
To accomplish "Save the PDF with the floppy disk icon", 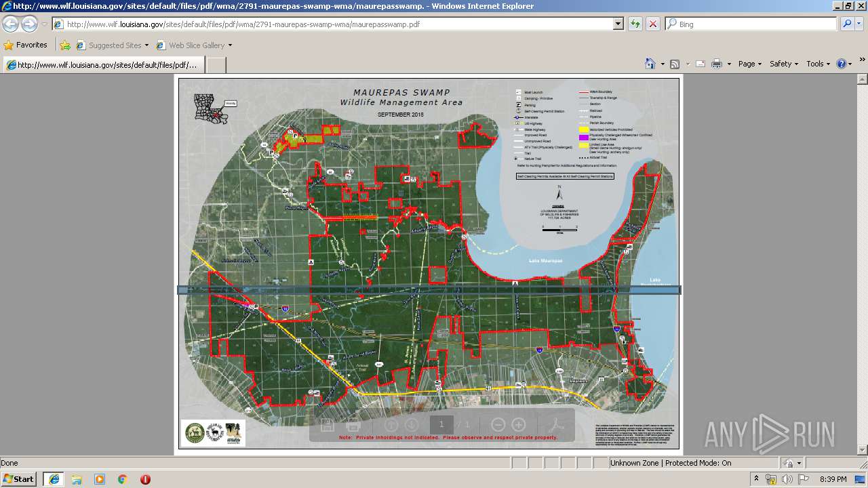I will tap(327, 425).
